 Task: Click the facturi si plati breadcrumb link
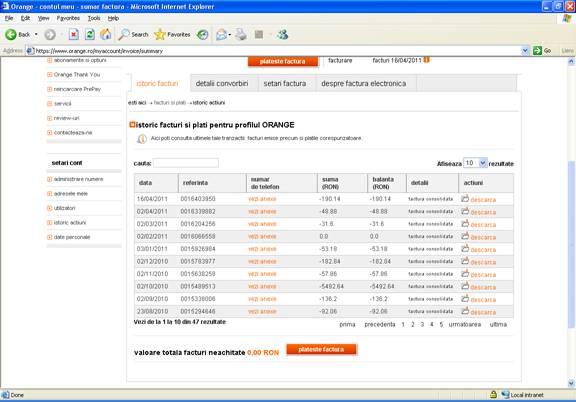coord(170,103)
